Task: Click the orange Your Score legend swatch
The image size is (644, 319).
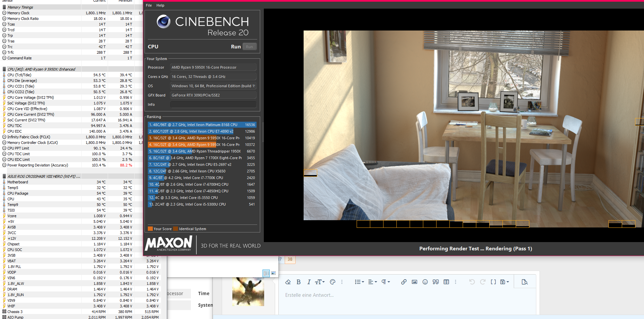Action: coord(150,229)
